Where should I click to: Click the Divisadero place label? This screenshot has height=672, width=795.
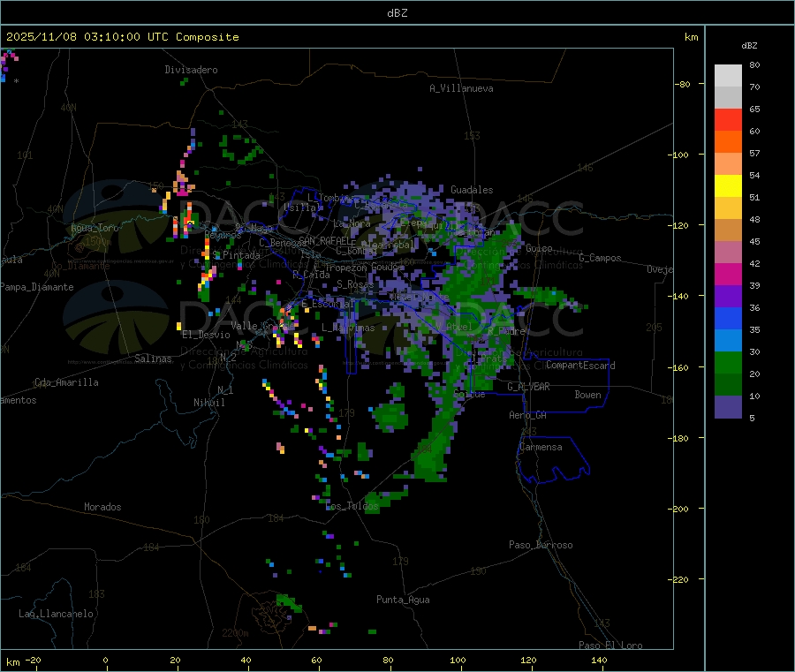coord(191,70)
